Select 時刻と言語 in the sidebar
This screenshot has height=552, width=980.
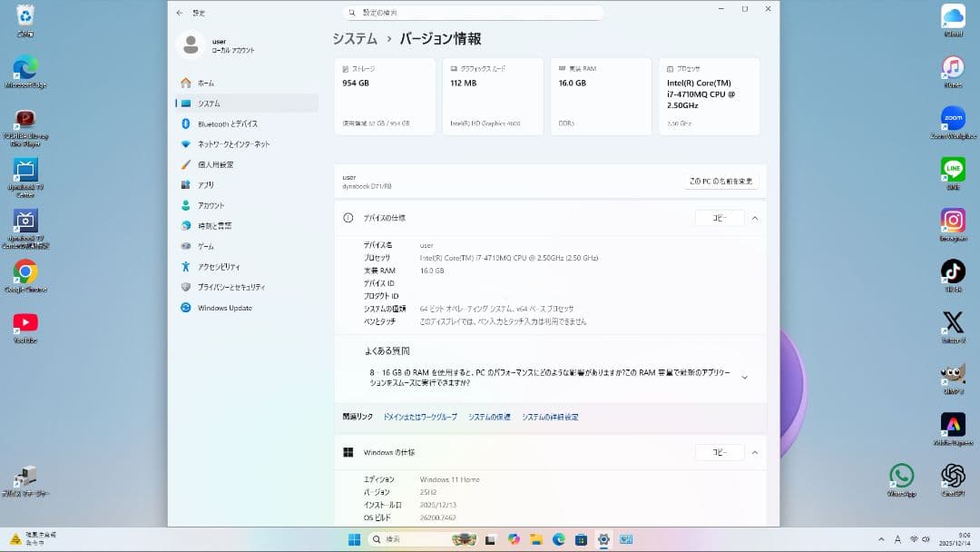(x=214, y=225)
